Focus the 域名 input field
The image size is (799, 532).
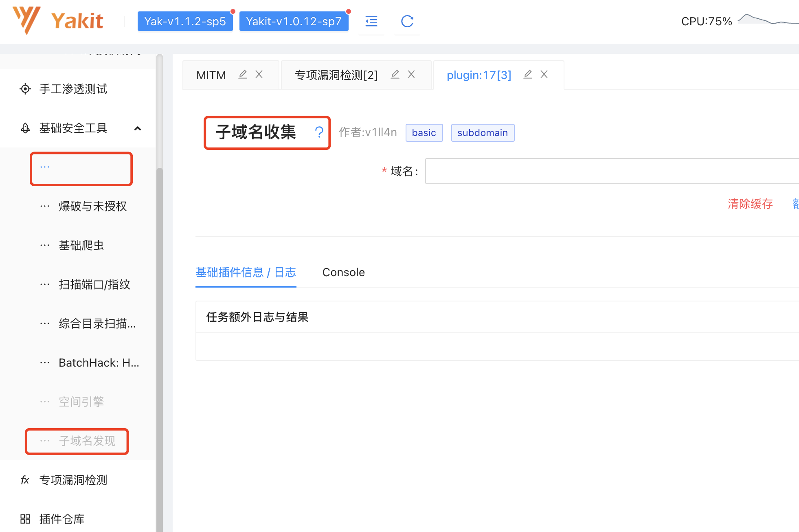point(612,171)
